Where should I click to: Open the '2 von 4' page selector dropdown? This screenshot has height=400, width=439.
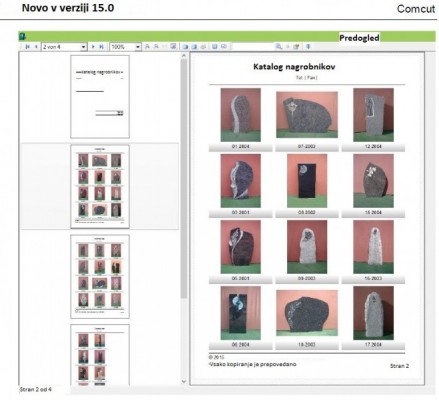(x=84, y=47)
